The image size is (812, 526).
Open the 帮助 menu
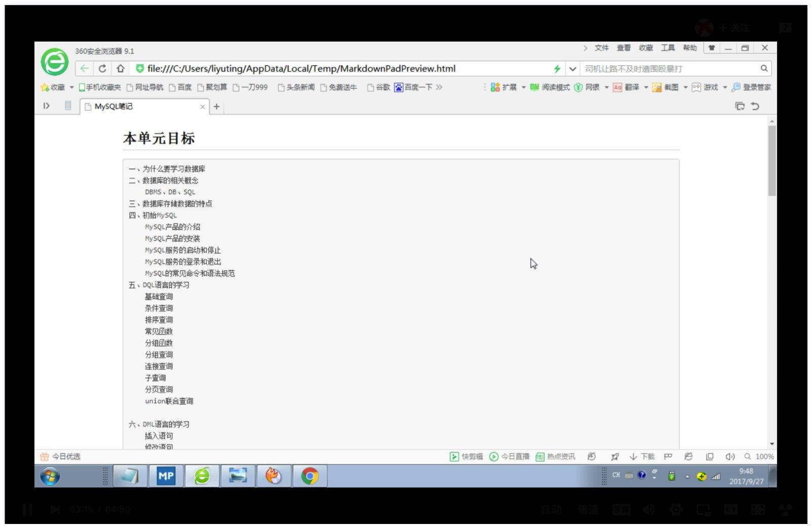pos(690,48)
